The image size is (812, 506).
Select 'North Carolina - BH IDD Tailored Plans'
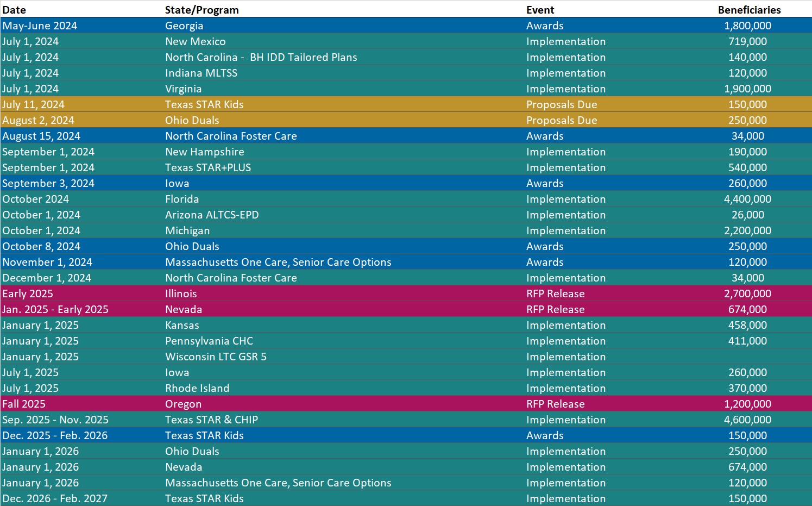click(261, 57)
